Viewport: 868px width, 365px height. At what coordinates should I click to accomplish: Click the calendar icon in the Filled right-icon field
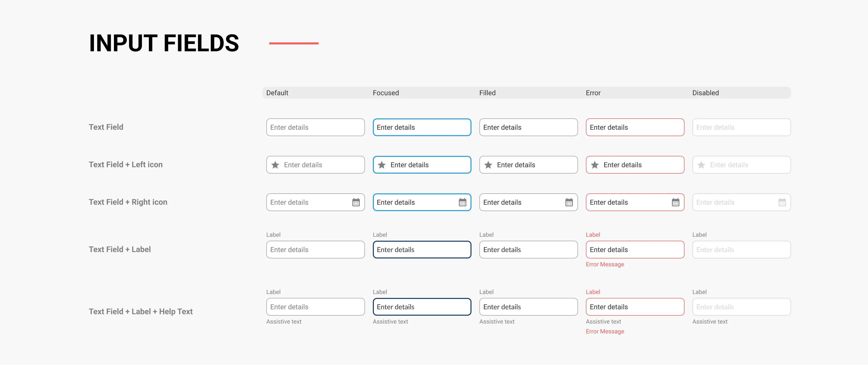click(x=569, y=202)
